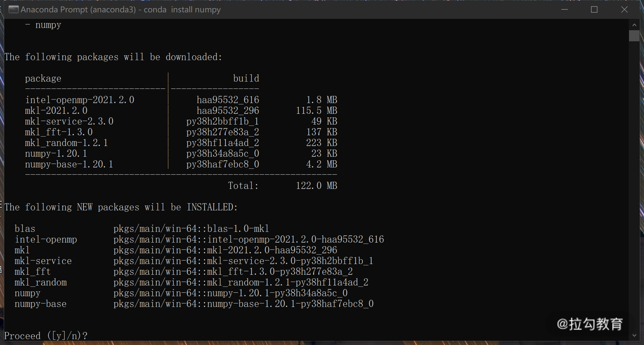Click 'numpy-1.20.1' in the package table
This screenshot has height=345, width=644.
[x=56, y=153]
